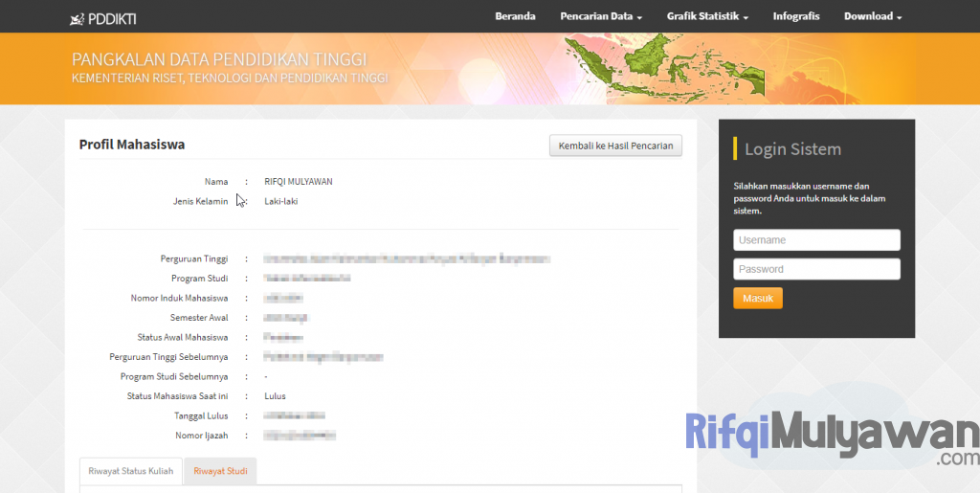980x493 pixels.
Task: Click the Jenis Kelamin label
Action: click(201, 202)
